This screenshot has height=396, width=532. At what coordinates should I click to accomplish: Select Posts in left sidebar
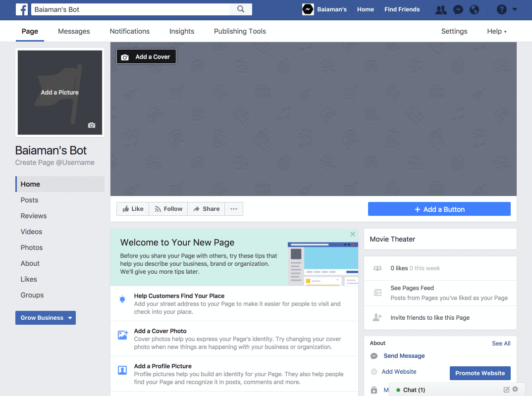pyautogui.click(x=29, y=200)
